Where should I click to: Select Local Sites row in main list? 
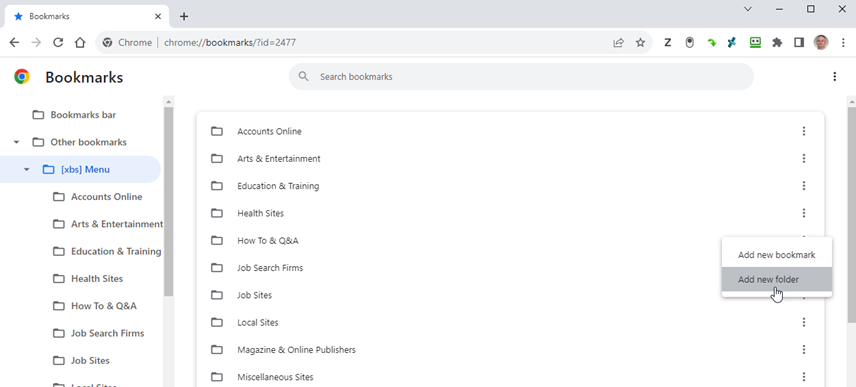(510, 322)
